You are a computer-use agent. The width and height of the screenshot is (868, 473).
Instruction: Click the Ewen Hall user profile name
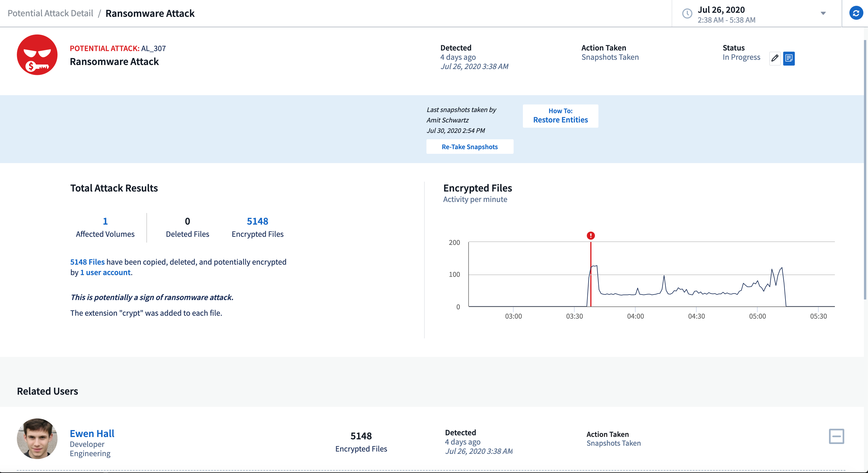point(92,433)
